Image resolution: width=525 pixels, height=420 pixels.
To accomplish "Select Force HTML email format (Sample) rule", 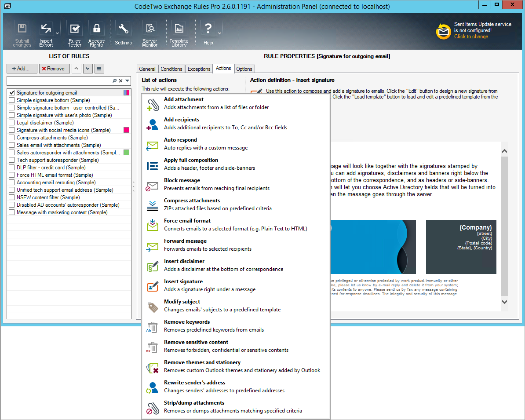I will coord(69,175).
